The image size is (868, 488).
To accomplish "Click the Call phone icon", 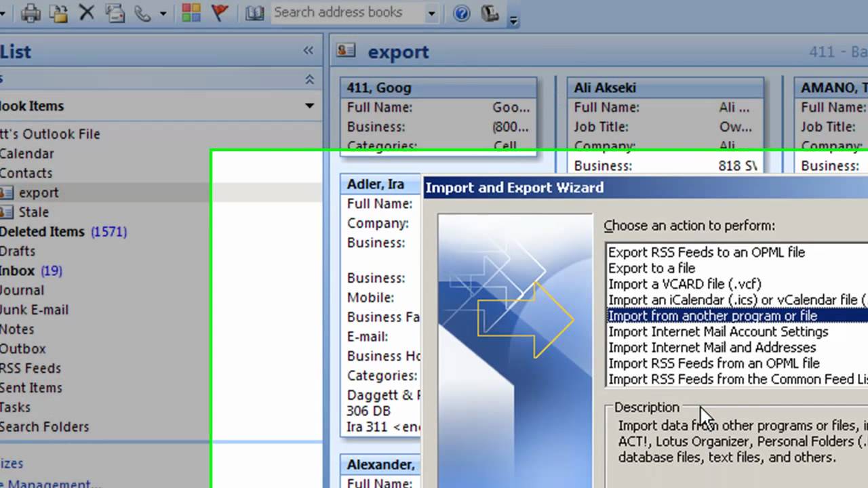I will pyautogui.click(x=143, y=12).
